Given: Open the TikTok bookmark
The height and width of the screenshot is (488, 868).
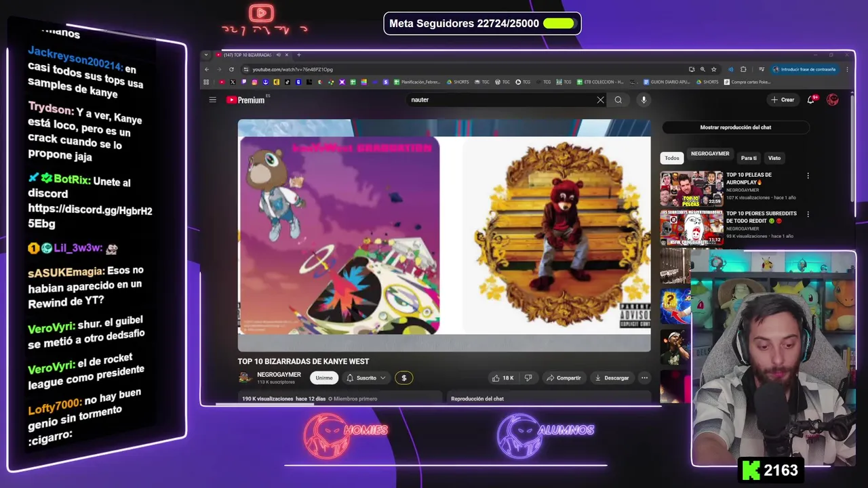Looking at the screenshot, I should 287,82.
